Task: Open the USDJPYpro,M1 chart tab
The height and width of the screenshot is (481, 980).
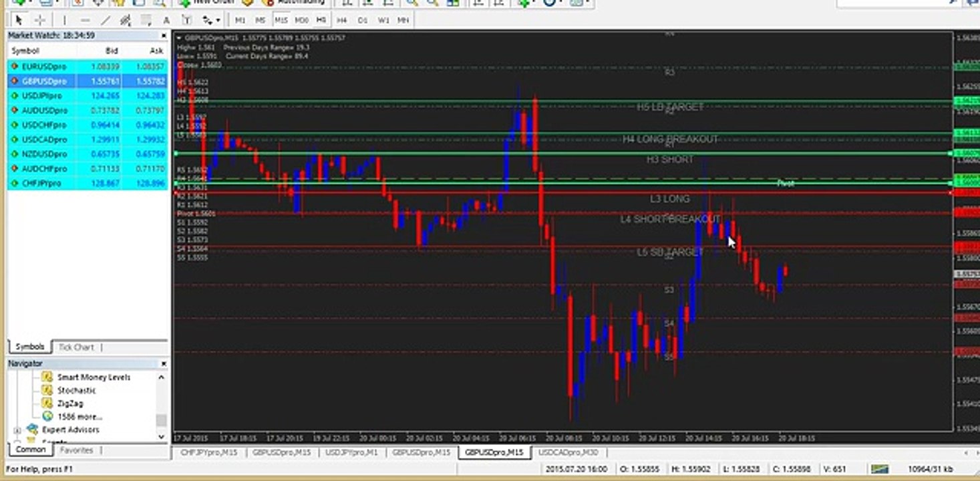Action: 351,452
